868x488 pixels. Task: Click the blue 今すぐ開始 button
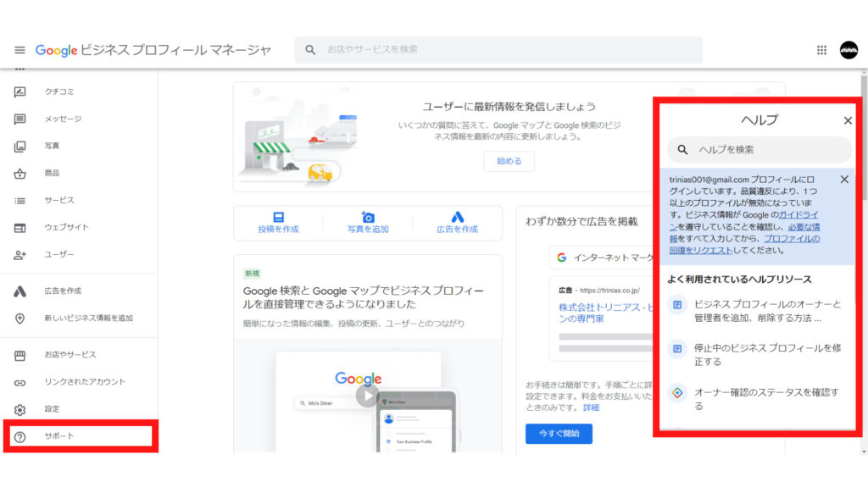559,434
